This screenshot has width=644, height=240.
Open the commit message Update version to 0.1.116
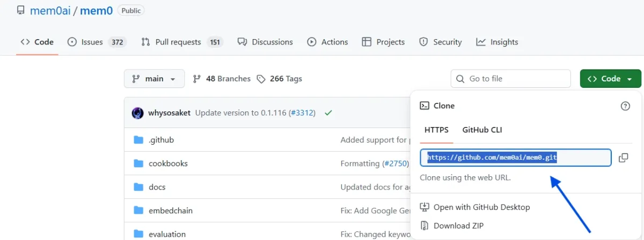click(x=240, y=113)
